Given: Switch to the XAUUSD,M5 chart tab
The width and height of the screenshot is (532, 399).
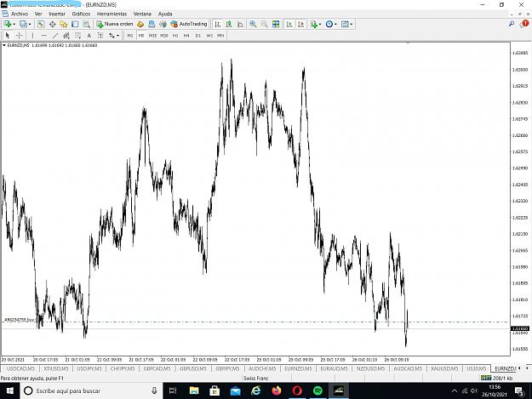Looking at the screenshot, I should click(x=444, y=368).
